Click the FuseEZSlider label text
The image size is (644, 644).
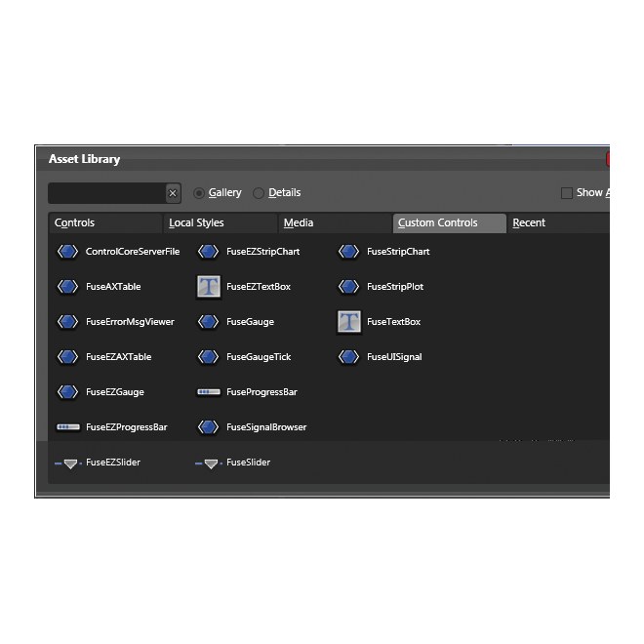(113, 463)
